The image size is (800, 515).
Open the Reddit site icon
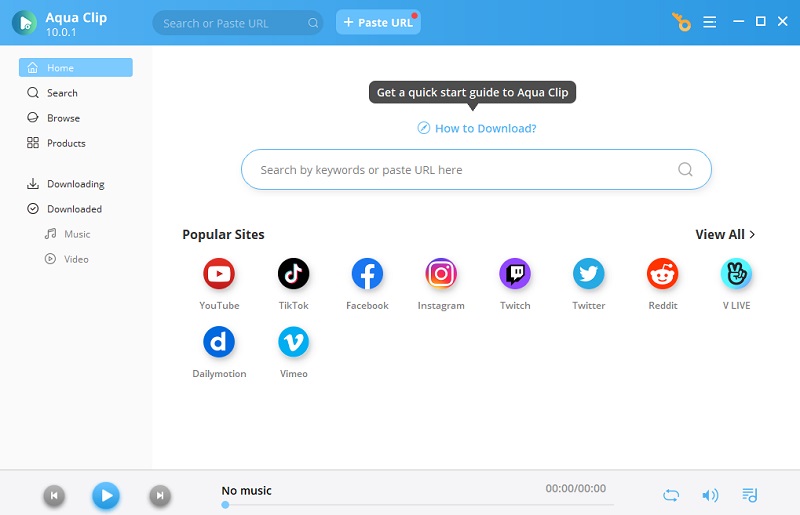pos(662,274)
